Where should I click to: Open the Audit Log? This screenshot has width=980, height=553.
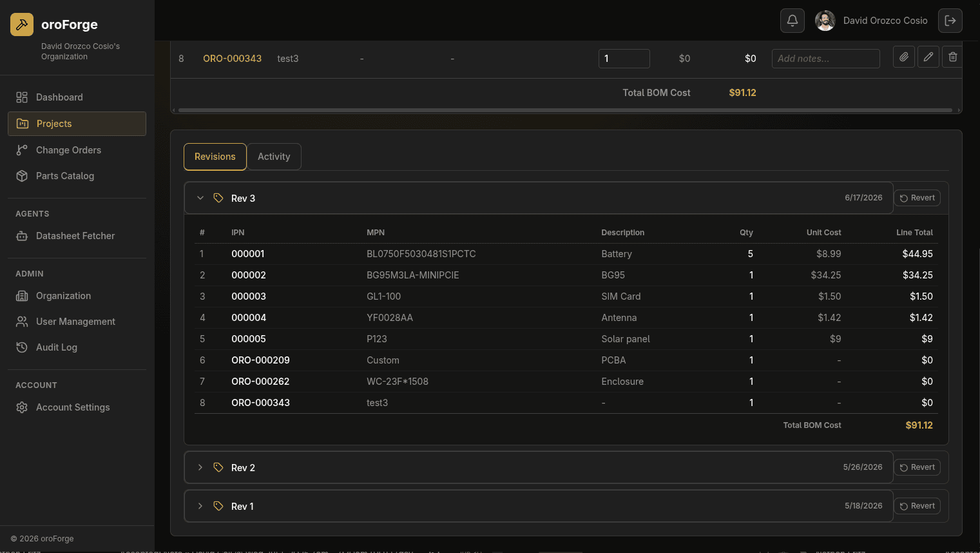(x=77, y=347)
